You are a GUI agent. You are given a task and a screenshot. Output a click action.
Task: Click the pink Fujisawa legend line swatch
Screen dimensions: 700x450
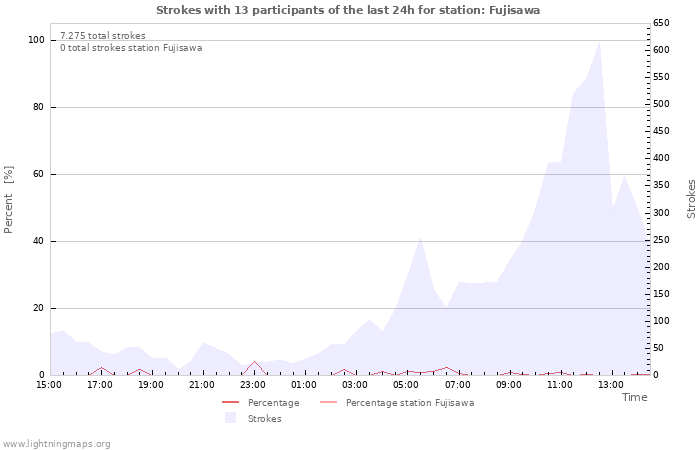329,403
